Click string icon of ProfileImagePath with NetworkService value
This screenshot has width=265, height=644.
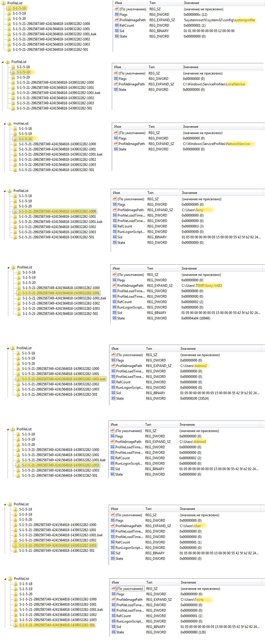[116, 144]
